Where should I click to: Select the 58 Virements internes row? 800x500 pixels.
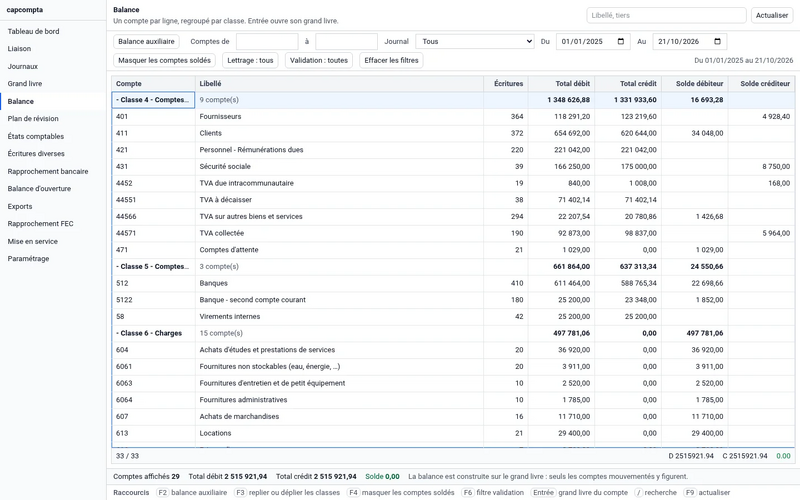coord(453,316)
